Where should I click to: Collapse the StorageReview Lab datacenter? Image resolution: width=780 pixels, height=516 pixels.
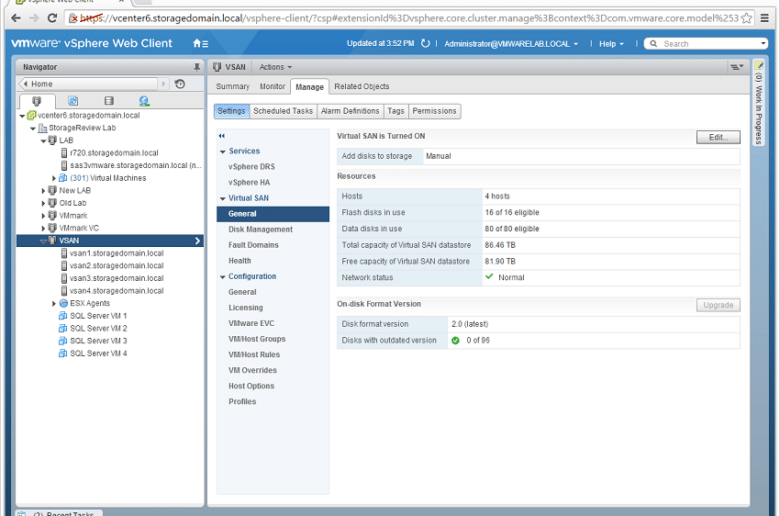tap(33, 128)
